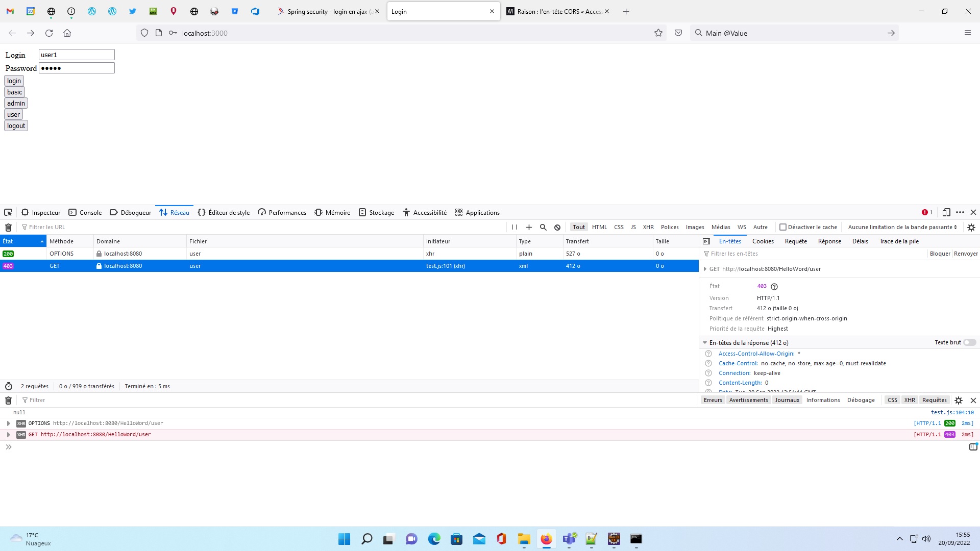This screenshot has height=551, width=980.
Task: Open the Réponse tab in request details
Action: (829, 241)
